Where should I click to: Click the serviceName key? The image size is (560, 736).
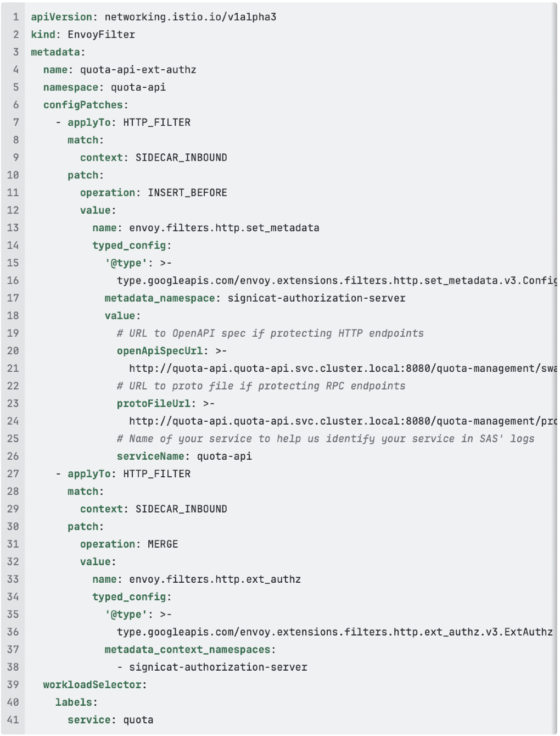coord(150,456)
